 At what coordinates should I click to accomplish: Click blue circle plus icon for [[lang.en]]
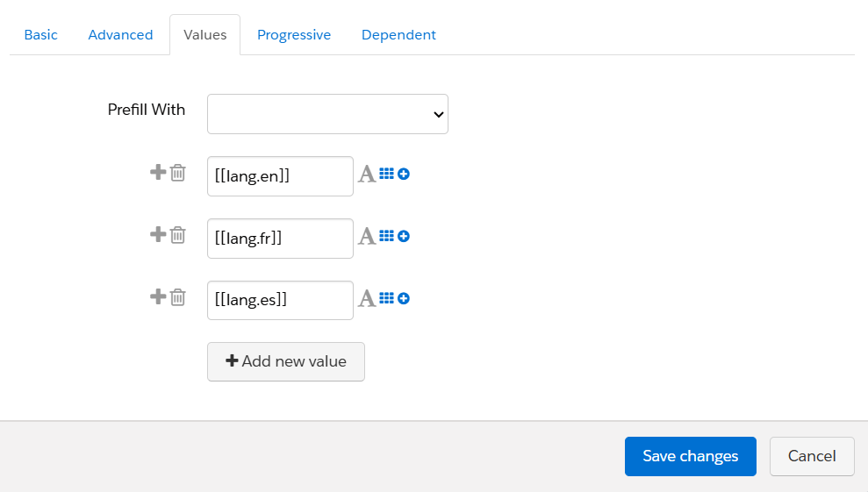[x=404, y=175]
